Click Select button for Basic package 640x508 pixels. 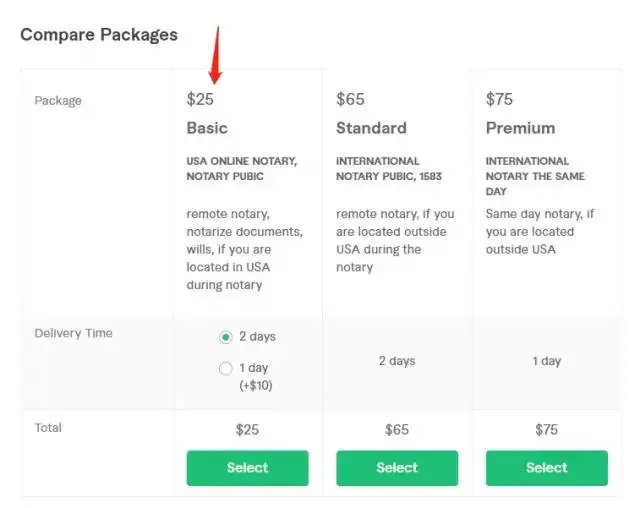click(247, 468)
